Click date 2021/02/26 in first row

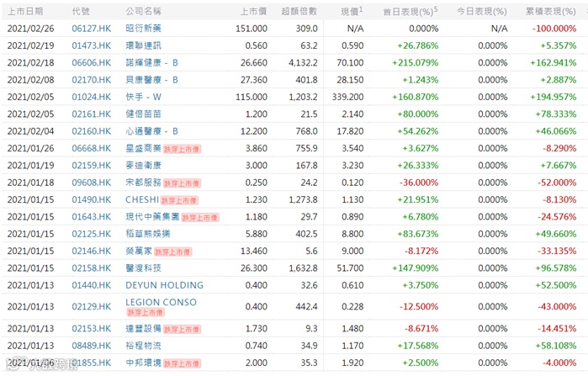pos(31,29)
